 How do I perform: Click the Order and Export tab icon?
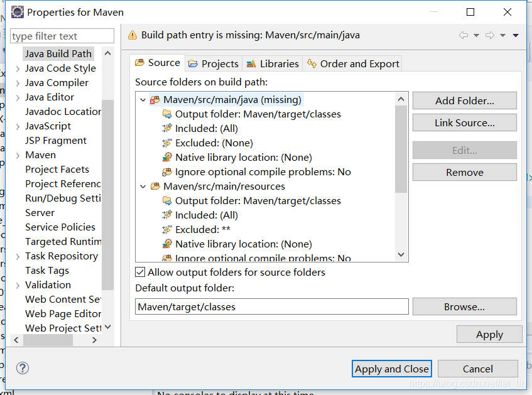tap(312, 63)
